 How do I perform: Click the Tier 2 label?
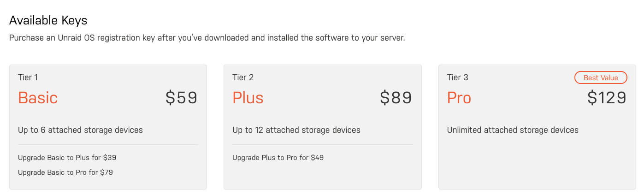coord(243,77)
